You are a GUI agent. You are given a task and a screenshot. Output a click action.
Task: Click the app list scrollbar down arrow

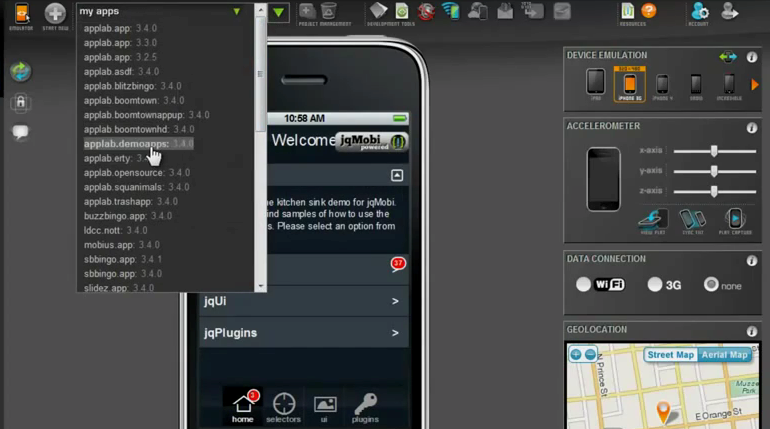coord(260,286)
